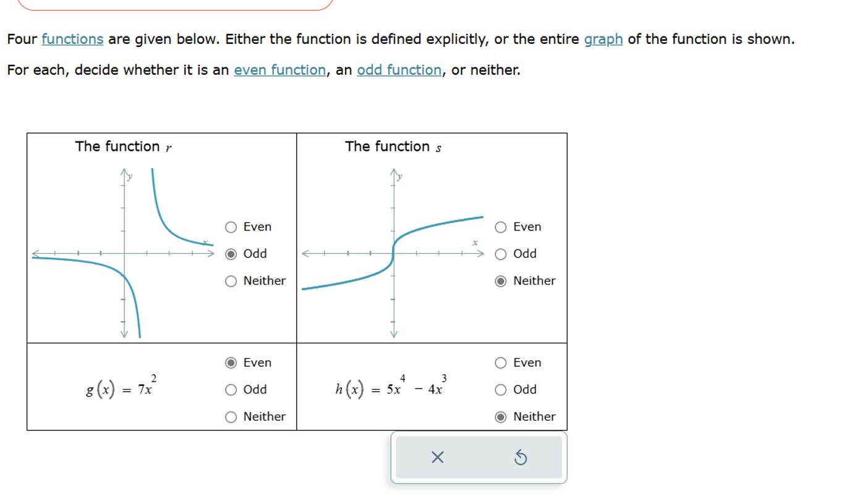Viewport: 847px width, 504px height.
Task: Select Even for h(x) = 5x⁴ − 4x³
Action: coord(500,363)
